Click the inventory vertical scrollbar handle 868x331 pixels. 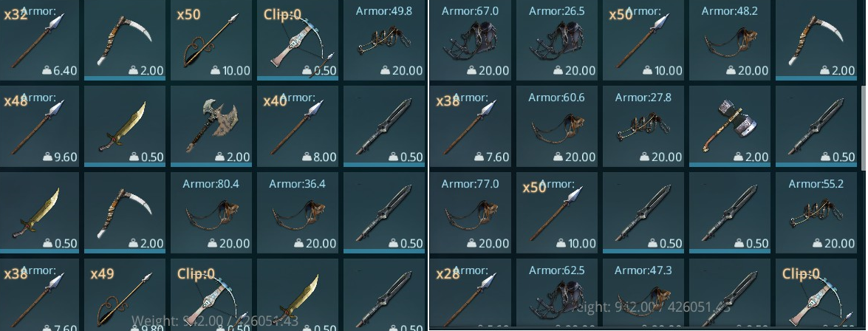point(864,127)
